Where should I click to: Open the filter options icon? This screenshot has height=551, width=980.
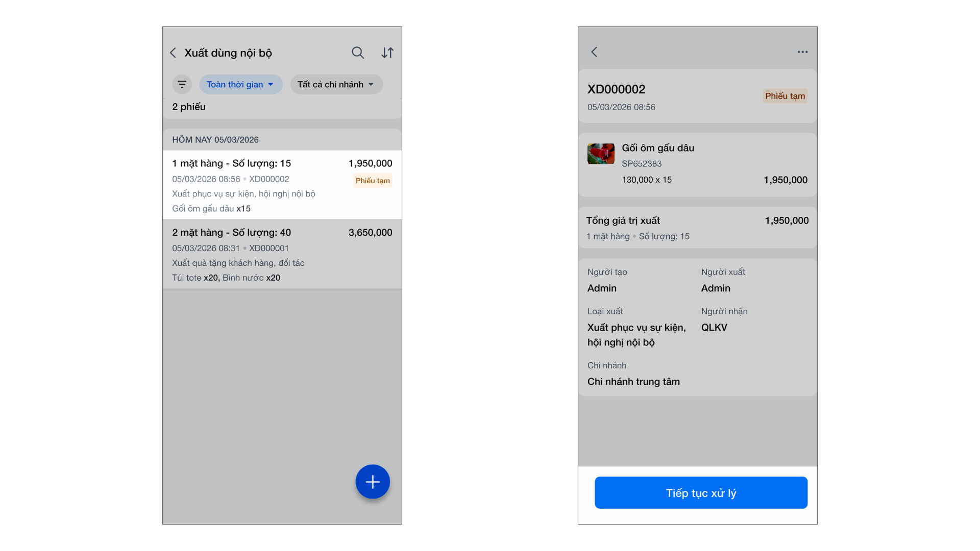182,84
